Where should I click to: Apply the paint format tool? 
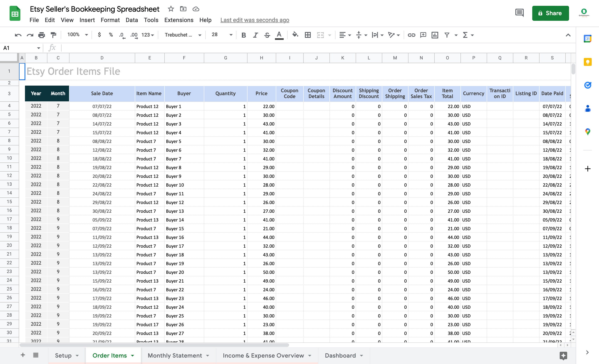point(53,35)
